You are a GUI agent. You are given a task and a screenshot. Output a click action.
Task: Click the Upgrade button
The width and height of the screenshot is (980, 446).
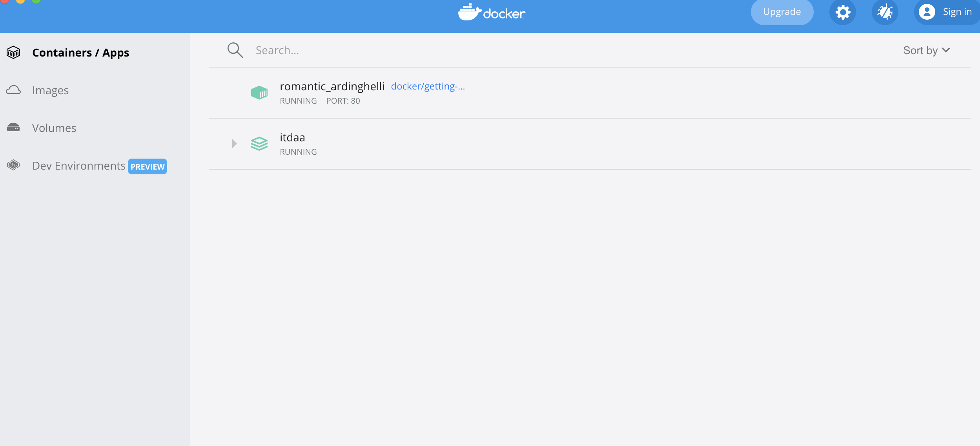(782, 12)
